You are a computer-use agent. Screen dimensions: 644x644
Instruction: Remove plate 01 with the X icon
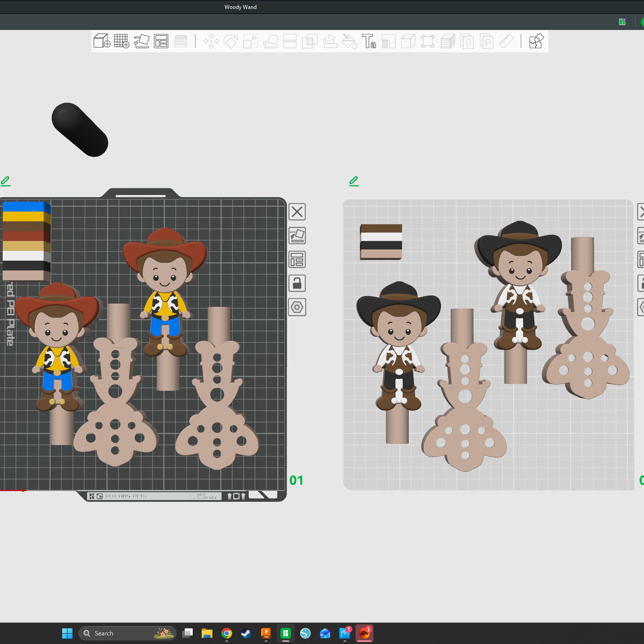tap(297, 212)
